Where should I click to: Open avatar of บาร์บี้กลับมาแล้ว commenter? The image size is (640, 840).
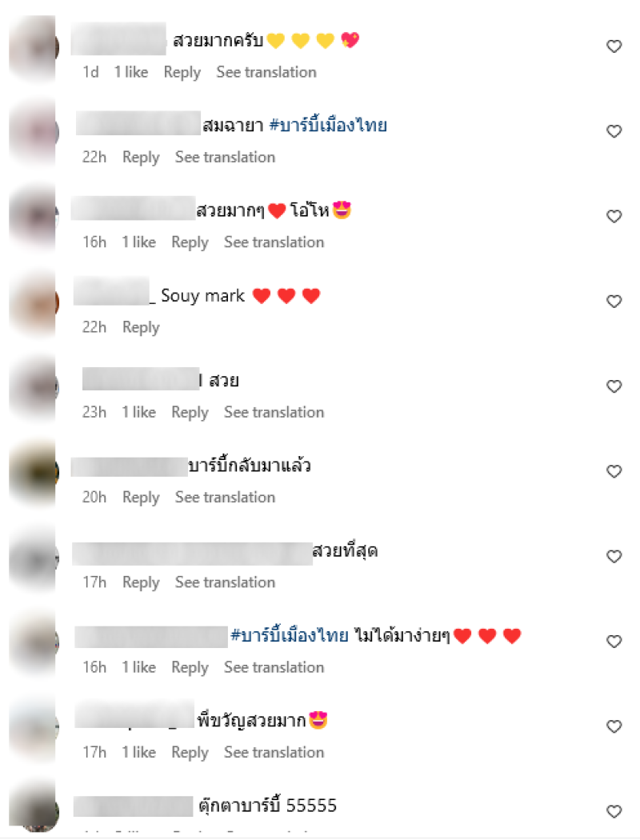click(x=34, y=473)
